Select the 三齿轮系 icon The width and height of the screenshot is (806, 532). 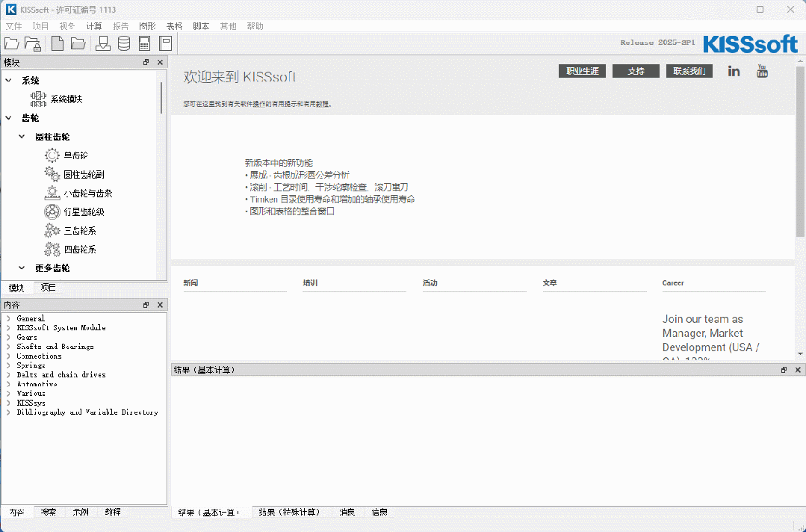tap(52, 230)
